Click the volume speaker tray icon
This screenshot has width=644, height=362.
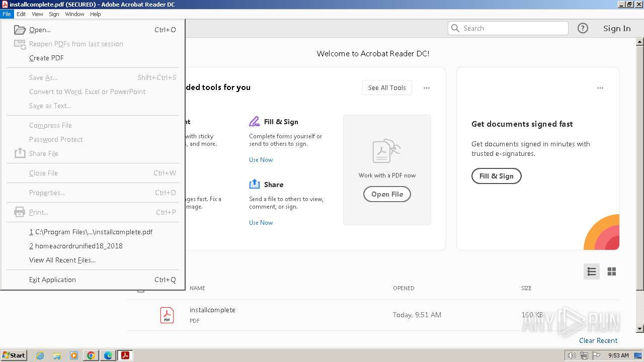[x=572, y=355]
